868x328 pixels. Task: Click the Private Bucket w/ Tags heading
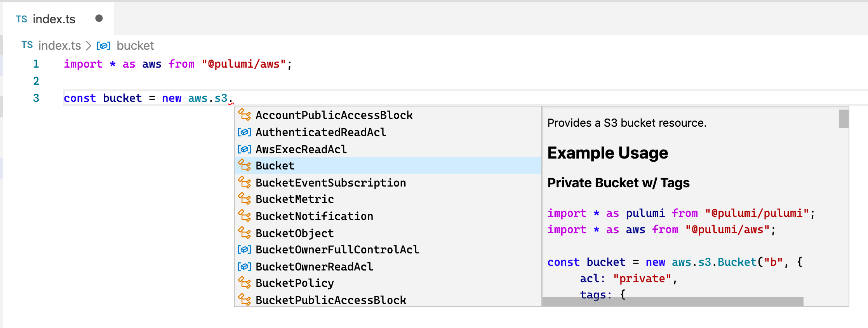[x=619, y=183]
